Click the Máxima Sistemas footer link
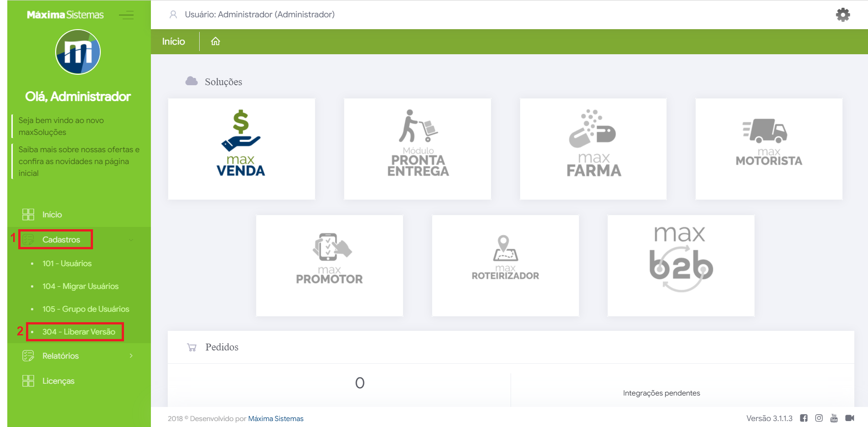The image size is (868, 427). pyautogui.click(x=276, y=419)
